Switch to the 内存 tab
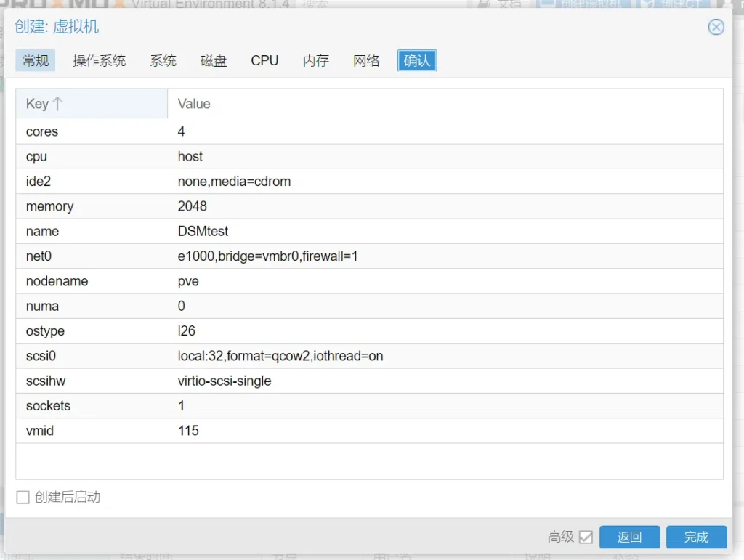 pos(316,61)
